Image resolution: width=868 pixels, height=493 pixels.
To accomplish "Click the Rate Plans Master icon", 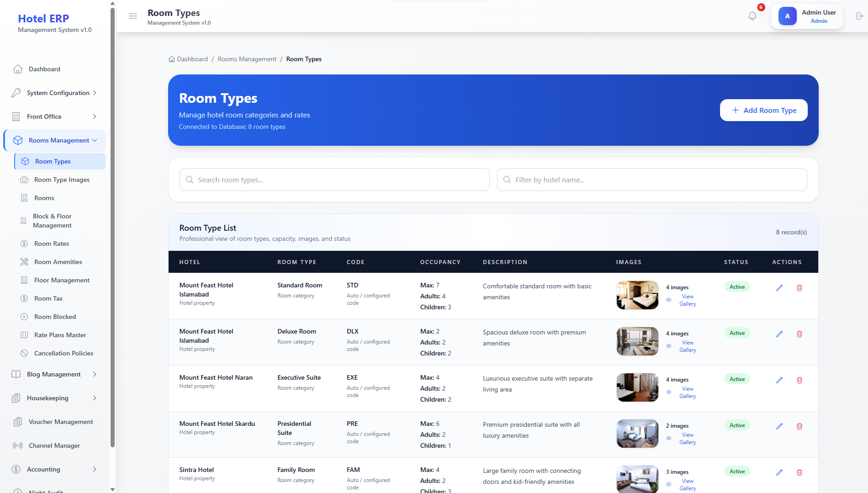I will (24, 335).
